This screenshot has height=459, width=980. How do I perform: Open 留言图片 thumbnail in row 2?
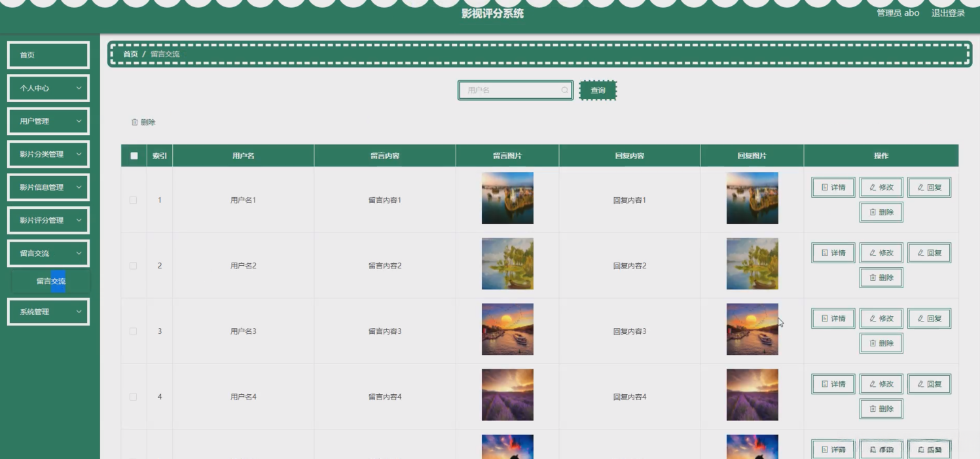click(507, 264)
